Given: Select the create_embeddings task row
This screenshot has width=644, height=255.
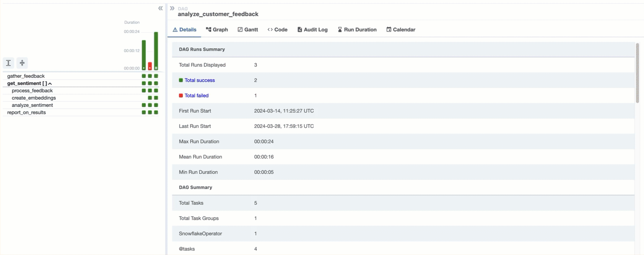Looking at the screenshot, I should point(34,98).
